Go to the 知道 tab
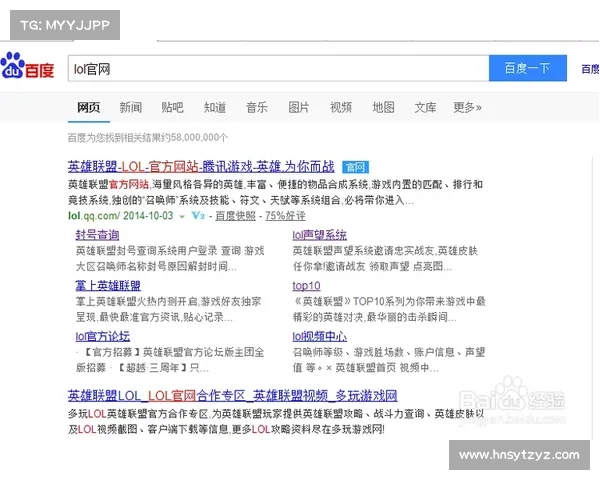 tap(215, 107)
